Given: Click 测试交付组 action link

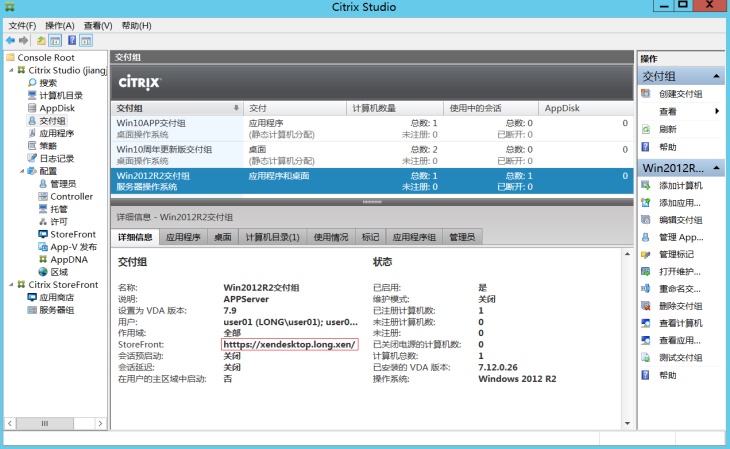Looking at the screenshot, I should tap(681, 358).
